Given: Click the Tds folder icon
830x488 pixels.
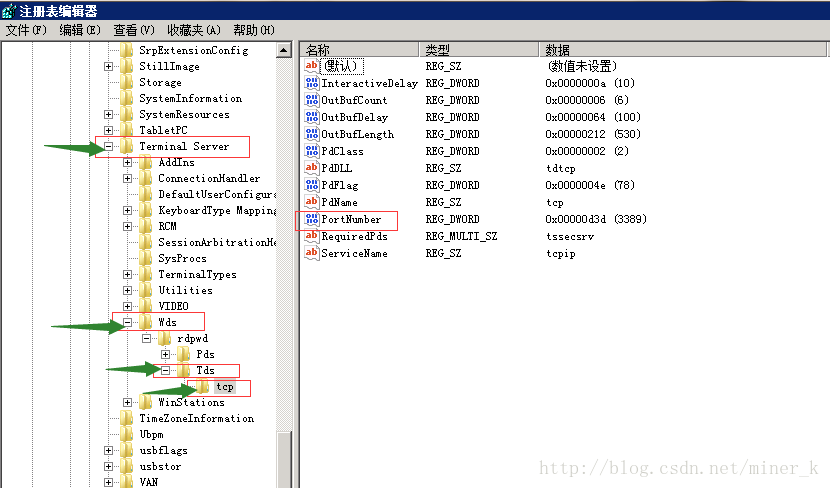Looking at the screenshot, I should pos(184,370).
